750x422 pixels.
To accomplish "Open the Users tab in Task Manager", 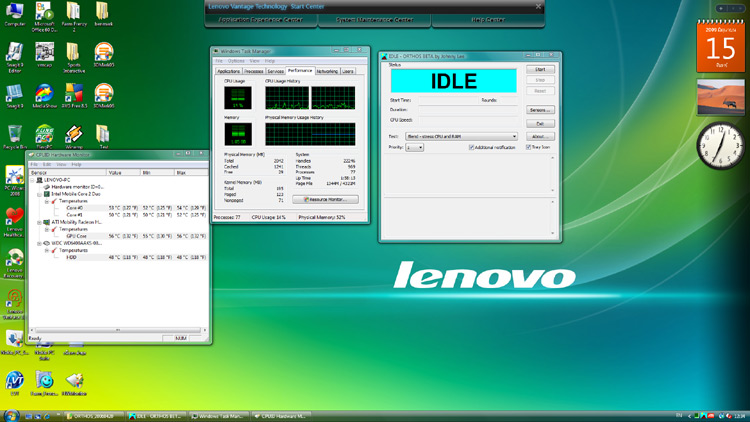I will click(x=348, y=71).
